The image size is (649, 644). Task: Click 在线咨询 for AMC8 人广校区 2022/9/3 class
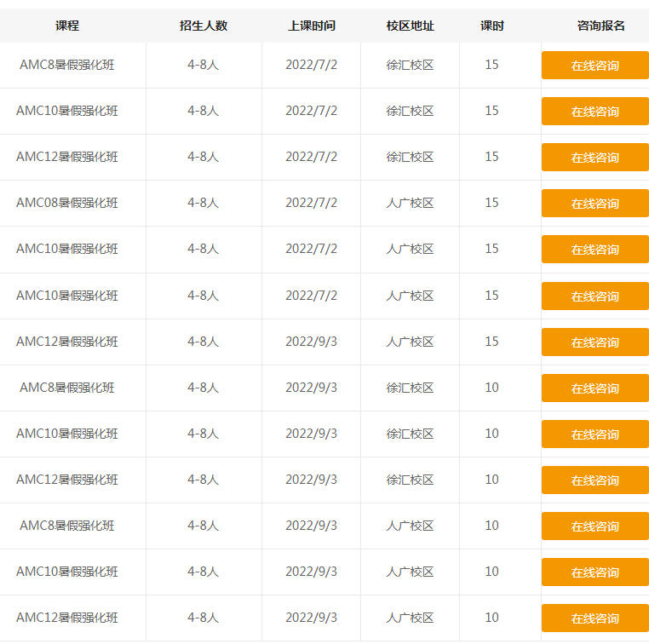[594, 526]
